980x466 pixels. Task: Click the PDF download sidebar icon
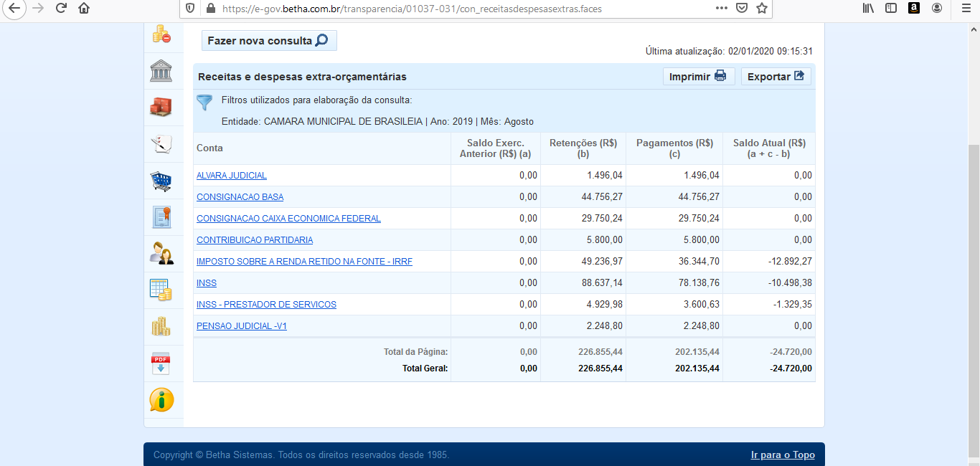tap(161, 364)
